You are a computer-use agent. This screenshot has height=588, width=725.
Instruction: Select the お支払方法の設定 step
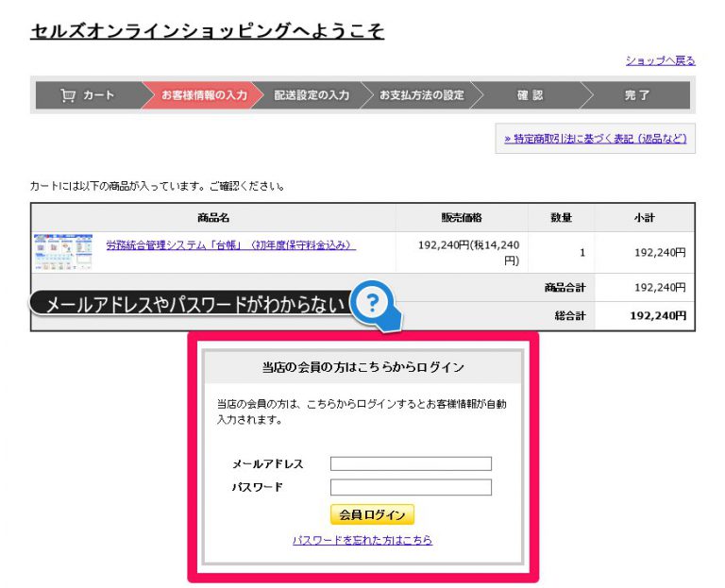[422, 95]
